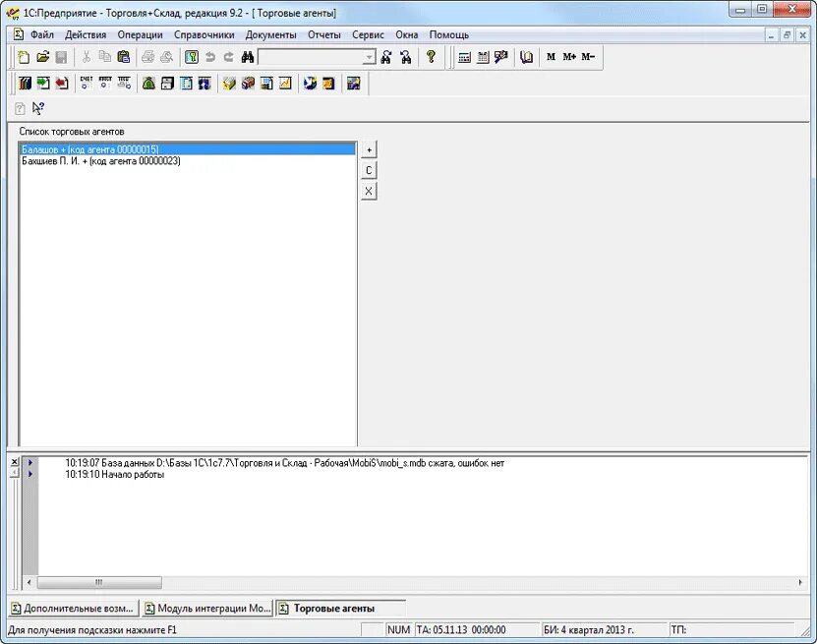Screen dimensions: 817x644
Task: Click the striped books icon in second toolbar
Action: [x=25, y=83]
